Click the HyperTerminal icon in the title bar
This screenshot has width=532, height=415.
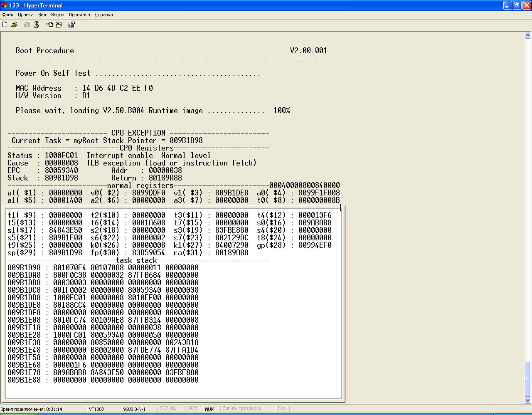pos(4,5)
